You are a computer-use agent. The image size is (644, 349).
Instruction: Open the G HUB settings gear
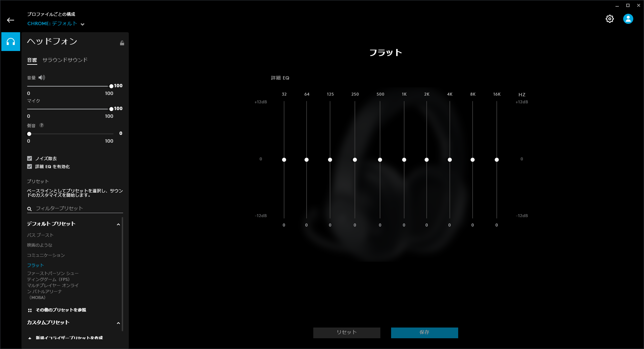coord(610,19)
